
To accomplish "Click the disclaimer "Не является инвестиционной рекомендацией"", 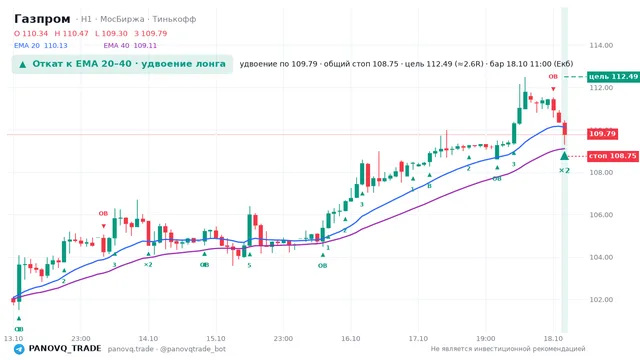I will pyautogui.click(x=508, y=349).
